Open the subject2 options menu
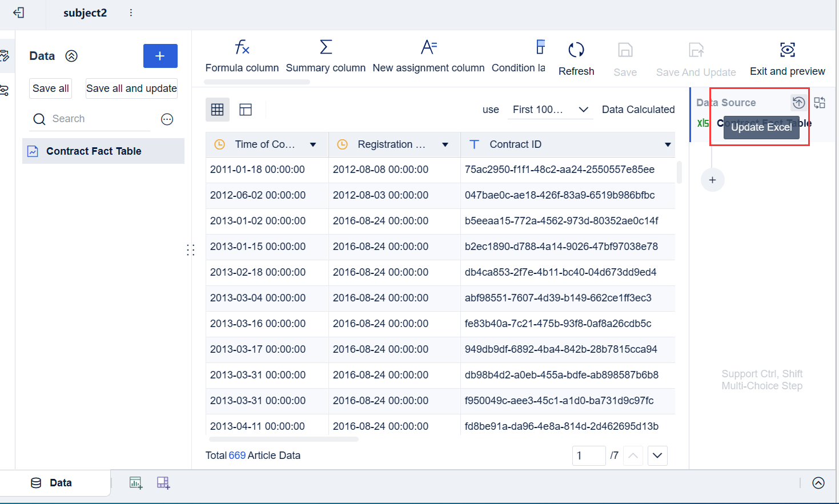This screenshot has width=839, height=504. 131,12
